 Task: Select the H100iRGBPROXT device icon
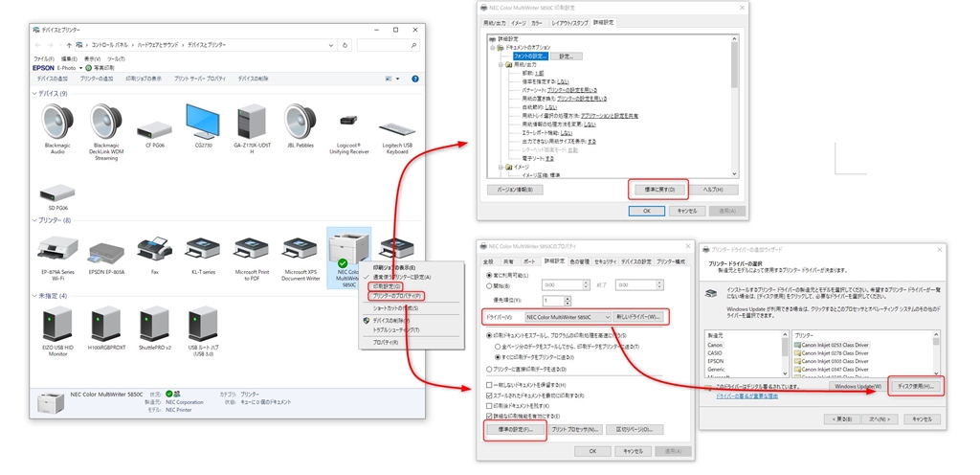coord(105,324)
